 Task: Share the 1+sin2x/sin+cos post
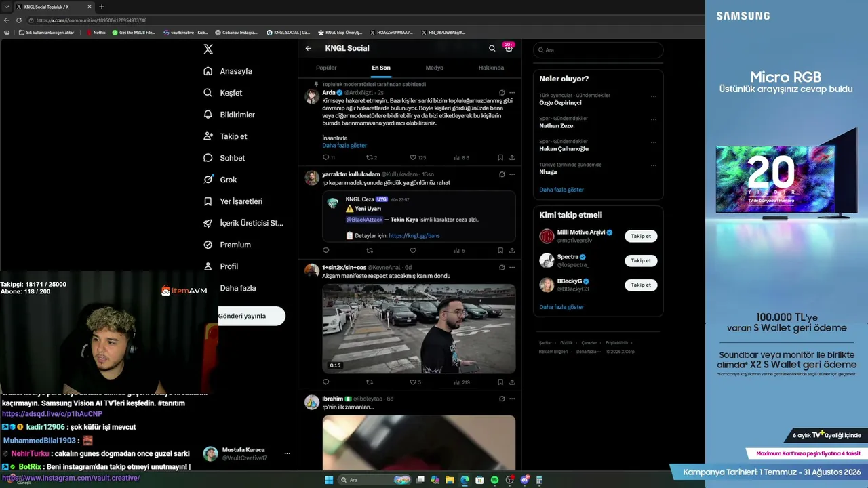[x=512, y=382]
